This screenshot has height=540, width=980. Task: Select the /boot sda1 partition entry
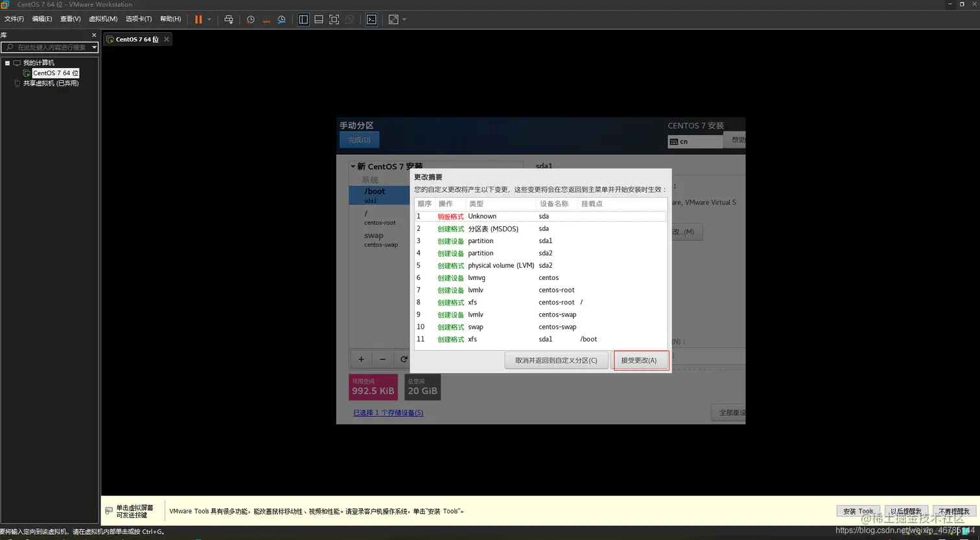(379, 195)
